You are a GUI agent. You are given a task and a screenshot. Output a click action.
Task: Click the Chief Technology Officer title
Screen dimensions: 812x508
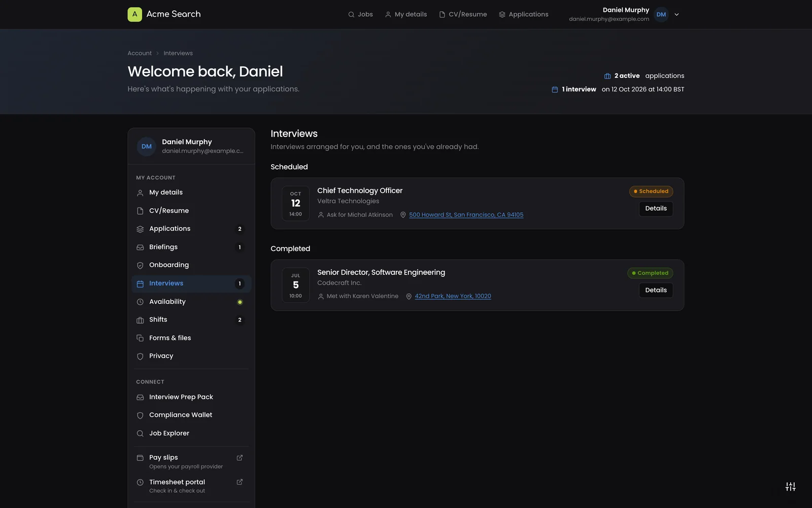pyautogui.click(x=360, y=190)
